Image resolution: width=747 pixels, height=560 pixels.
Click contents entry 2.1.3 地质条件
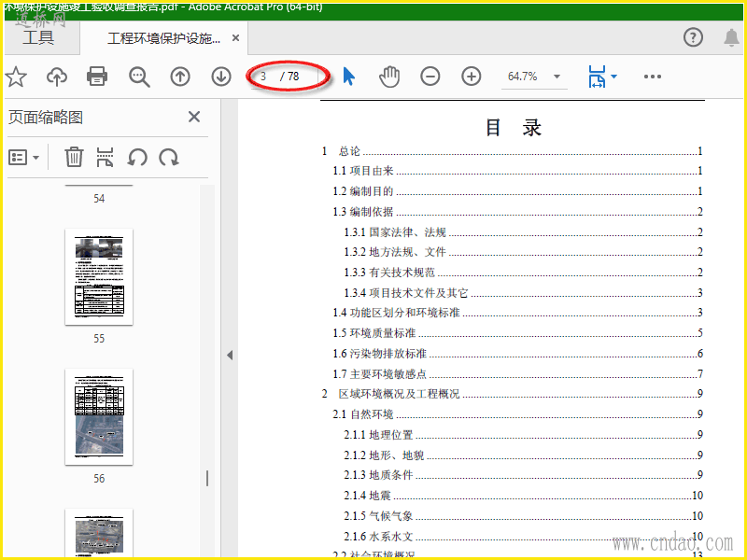[523, 475]
